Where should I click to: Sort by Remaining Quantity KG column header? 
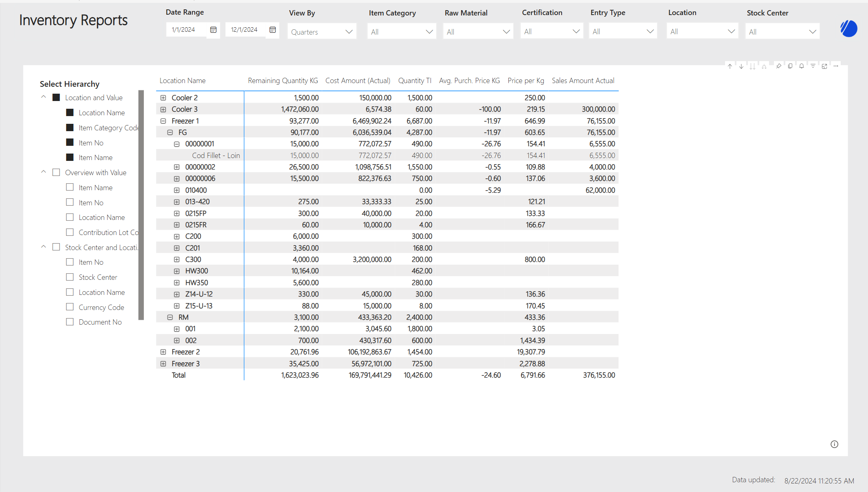point(283,81)
